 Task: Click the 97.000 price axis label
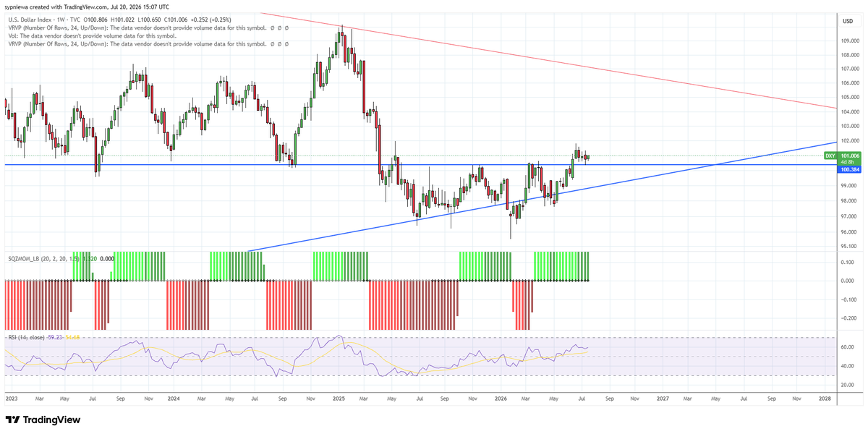point(848,216)
